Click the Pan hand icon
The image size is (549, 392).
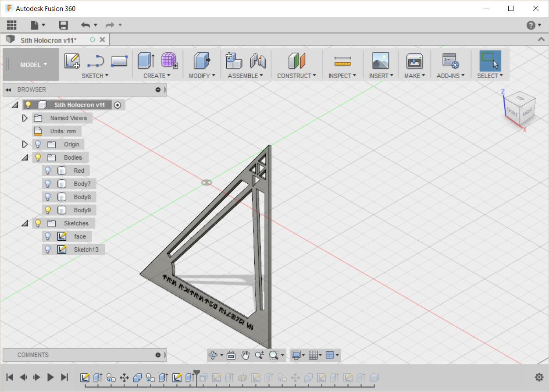(x=245, y=355)
